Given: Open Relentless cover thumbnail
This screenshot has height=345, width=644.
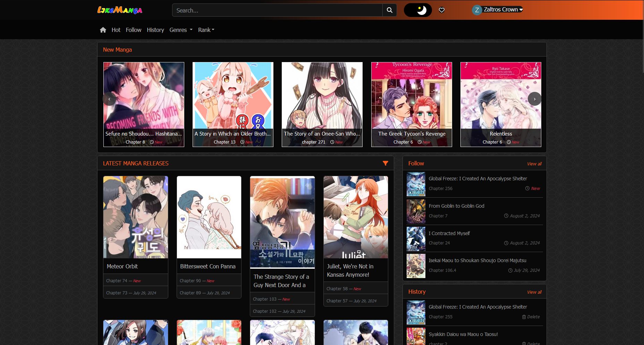Looking at the screenshot, I should pyautogui.click(x=501, y=104).
